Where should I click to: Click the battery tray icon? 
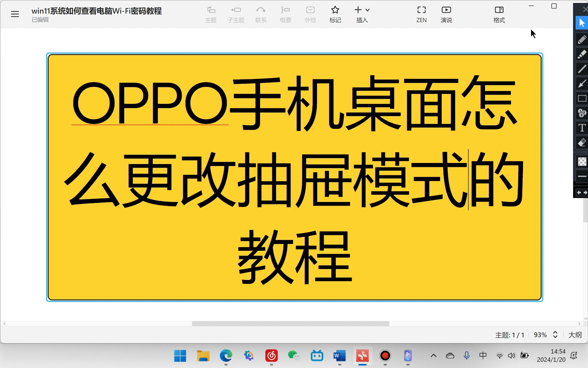coord(524,356)
